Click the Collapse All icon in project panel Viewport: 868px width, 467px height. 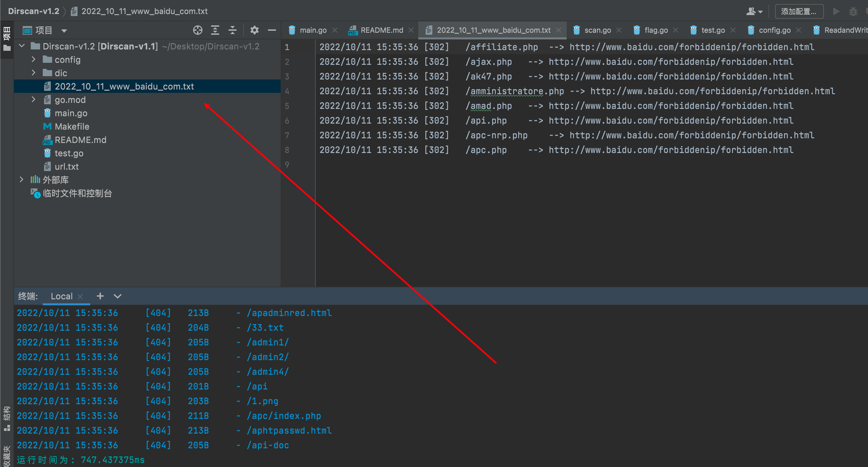point(233,30)
